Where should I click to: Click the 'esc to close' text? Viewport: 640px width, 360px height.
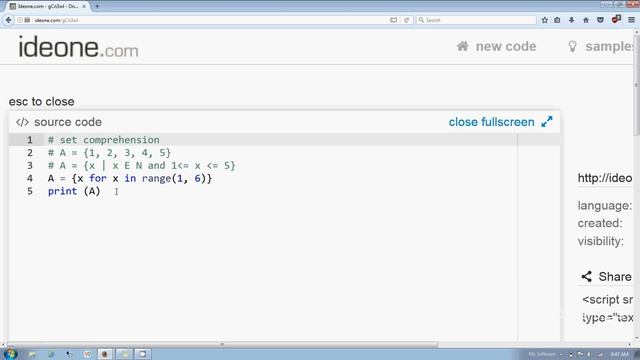[x=42, y=102]
